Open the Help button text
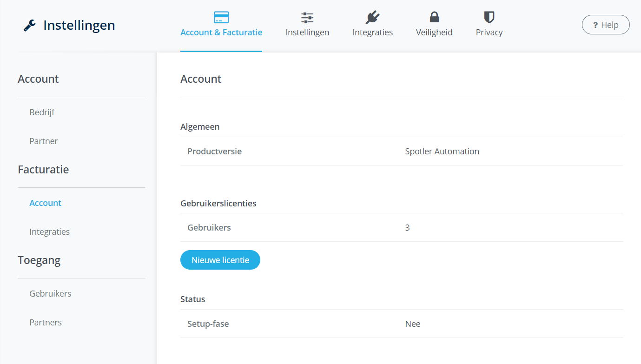This screenshot has width=641, height=364. 609,25
